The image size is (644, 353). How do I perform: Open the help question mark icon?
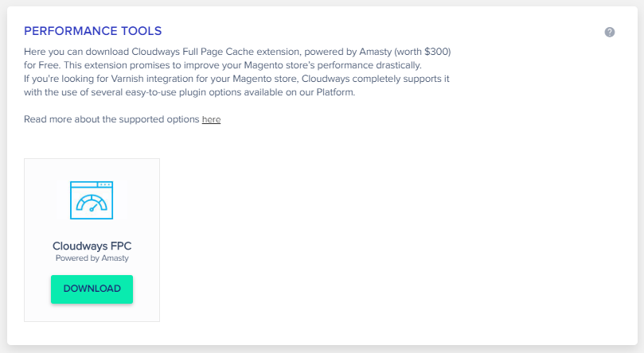(x=610, y=32)
